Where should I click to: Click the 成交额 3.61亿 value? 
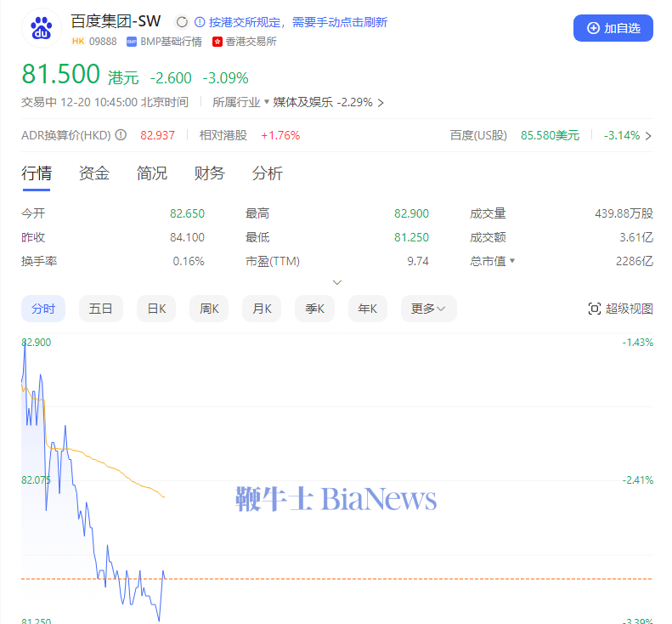tap(636, 237)
